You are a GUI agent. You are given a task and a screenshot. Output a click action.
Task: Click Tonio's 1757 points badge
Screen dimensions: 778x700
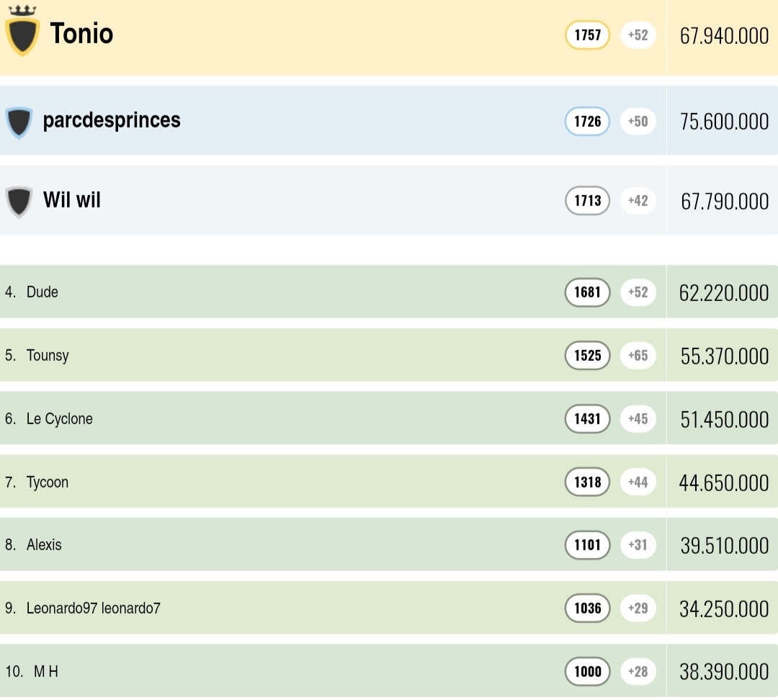click(x=587, y=35)
